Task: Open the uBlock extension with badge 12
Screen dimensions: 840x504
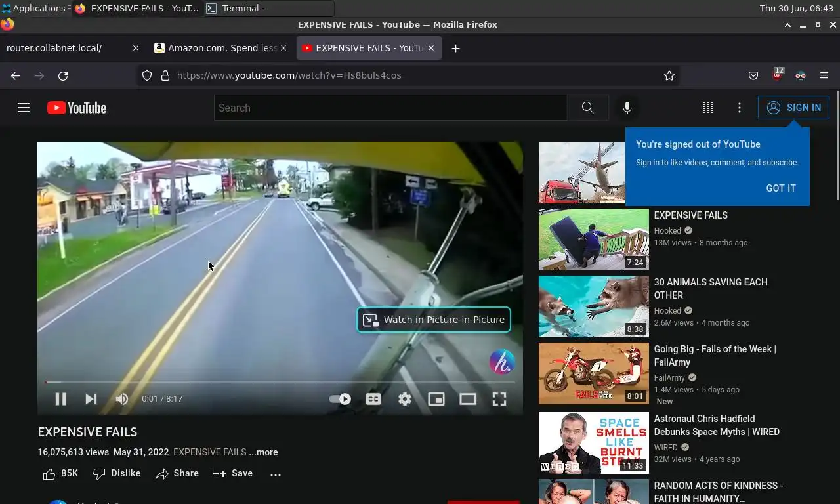Action: point(778,74)
